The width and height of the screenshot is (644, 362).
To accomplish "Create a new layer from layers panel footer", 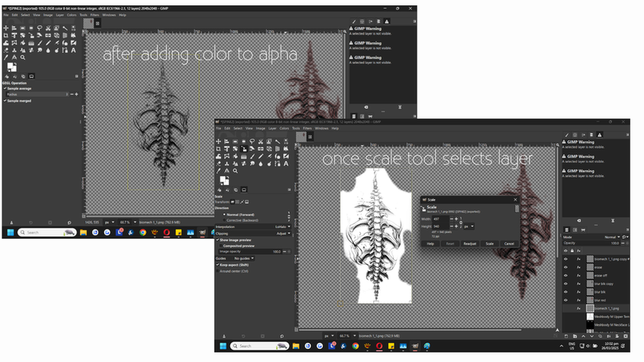I will point(566,336).
